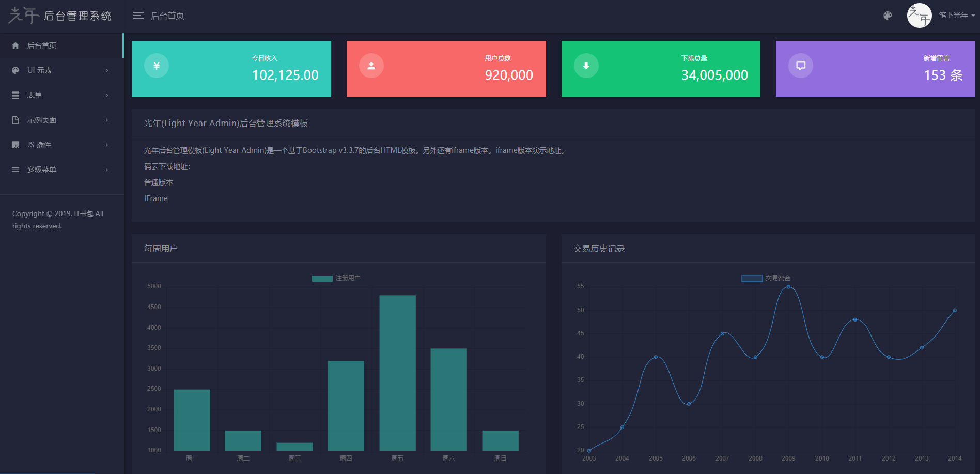Screen dimensions: 980x474
Task: Click the menu icon beside 多级菜单
Action: click(x=15, y=170)
